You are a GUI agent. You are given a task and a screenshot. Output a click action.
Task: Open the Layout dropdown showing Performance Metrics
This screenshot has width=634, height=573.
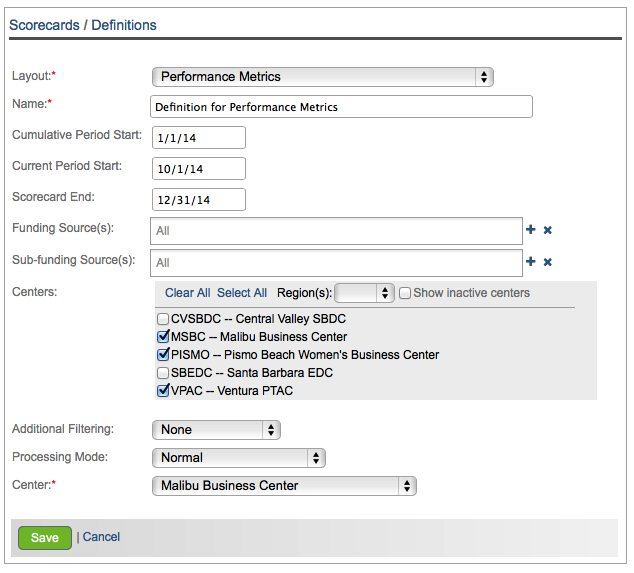click(323, 77)
